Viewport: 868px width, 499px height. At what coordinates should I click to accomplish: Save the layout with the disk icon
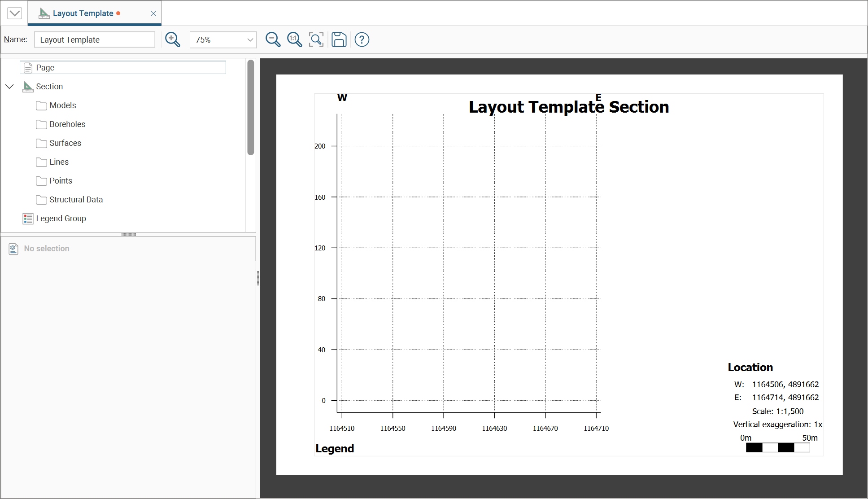(x=339, y=39)
